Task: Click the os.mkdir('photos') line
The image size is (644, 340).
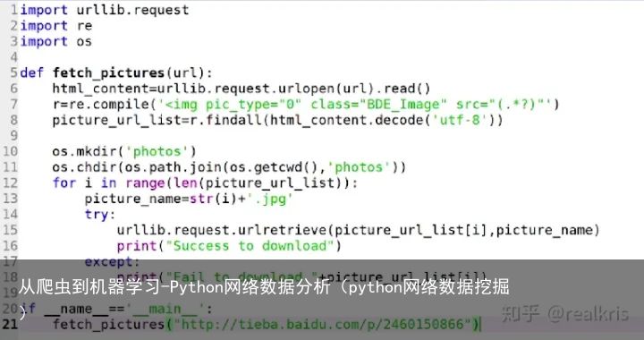Action: tap(124, 151)
